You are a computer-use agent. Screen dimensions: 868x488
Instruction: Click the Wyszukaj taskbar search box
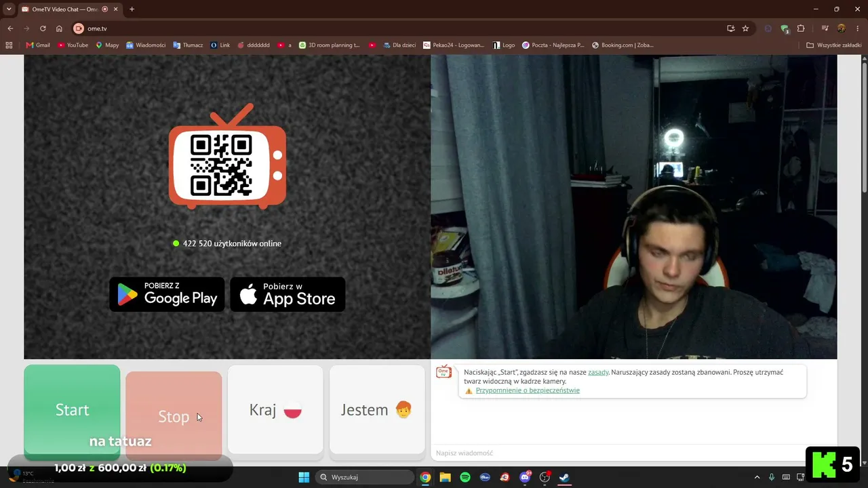[365, 477]
